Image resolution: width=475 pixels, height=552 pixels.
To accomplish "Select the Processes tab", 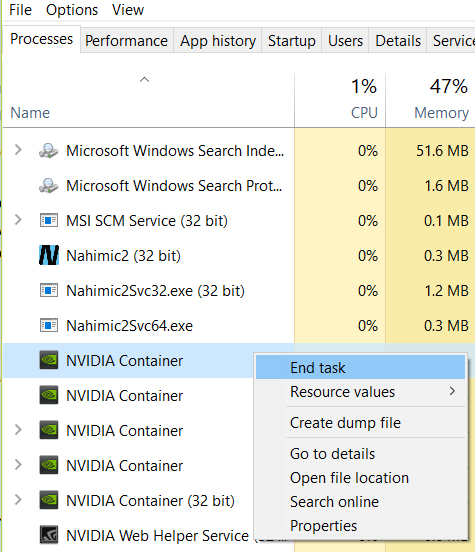I will (x=42, y=39).
